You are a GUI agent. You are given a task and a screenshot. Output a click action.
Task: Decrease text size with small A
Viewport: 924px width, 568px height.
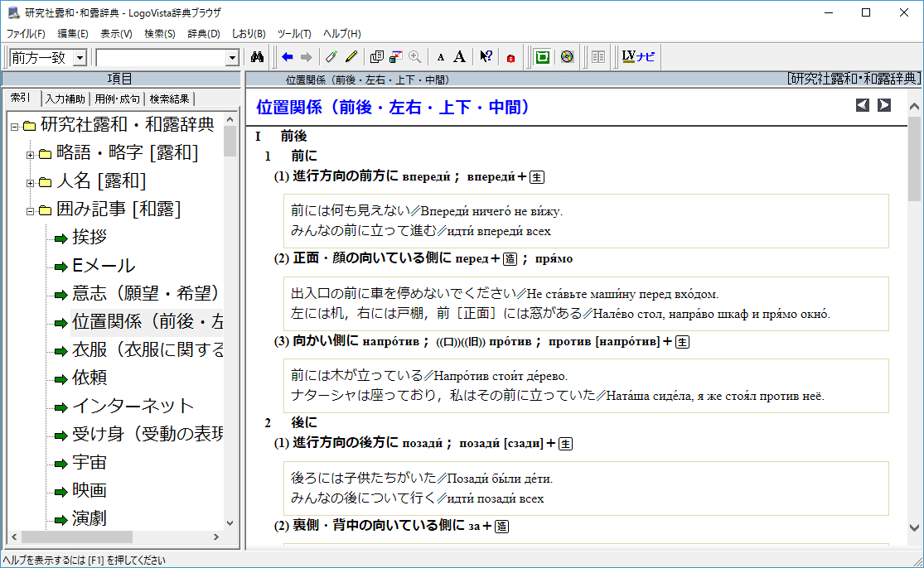coord(441,58)
